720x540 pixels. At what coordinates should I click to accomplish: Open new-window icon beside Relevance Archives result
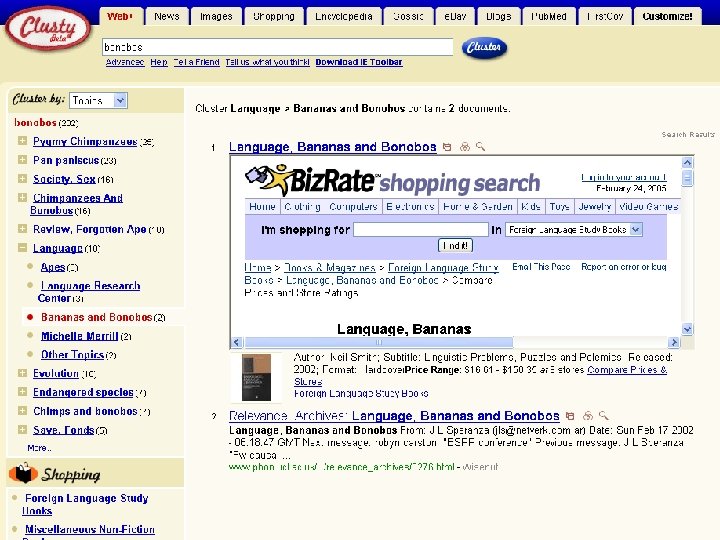[570, 416]
